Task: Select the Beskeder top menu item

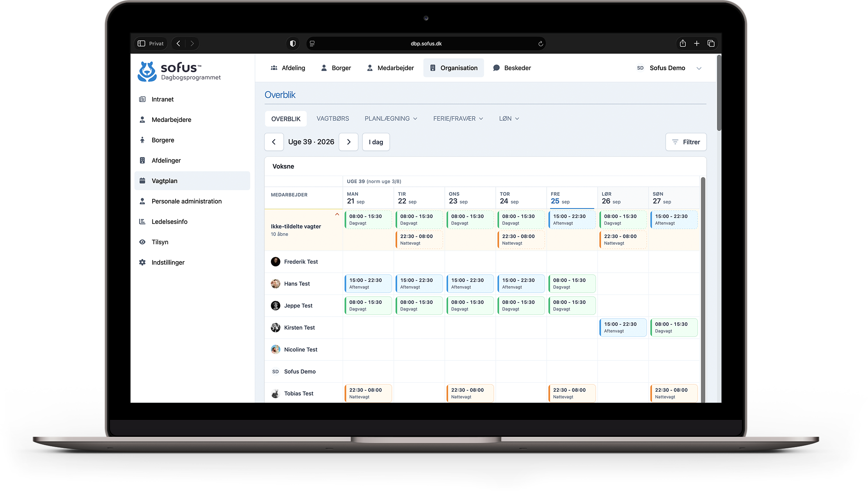Action: 512,68
